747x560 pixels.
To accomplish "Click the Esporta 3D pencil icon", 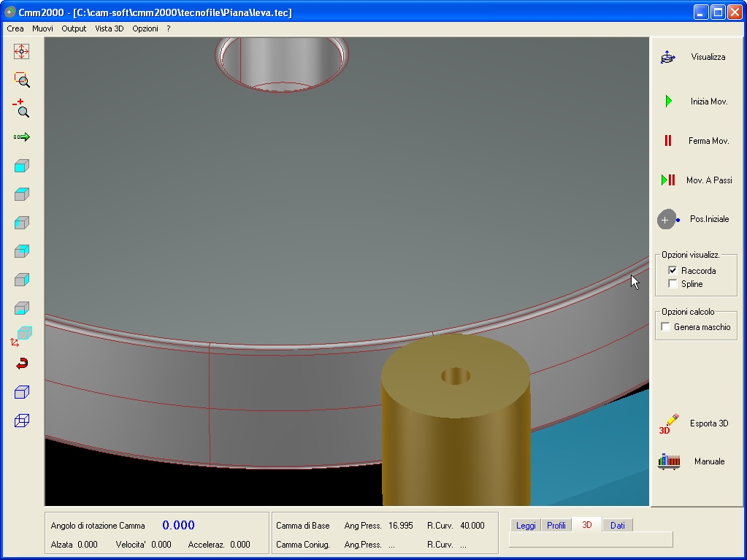I will click(669, 423).
